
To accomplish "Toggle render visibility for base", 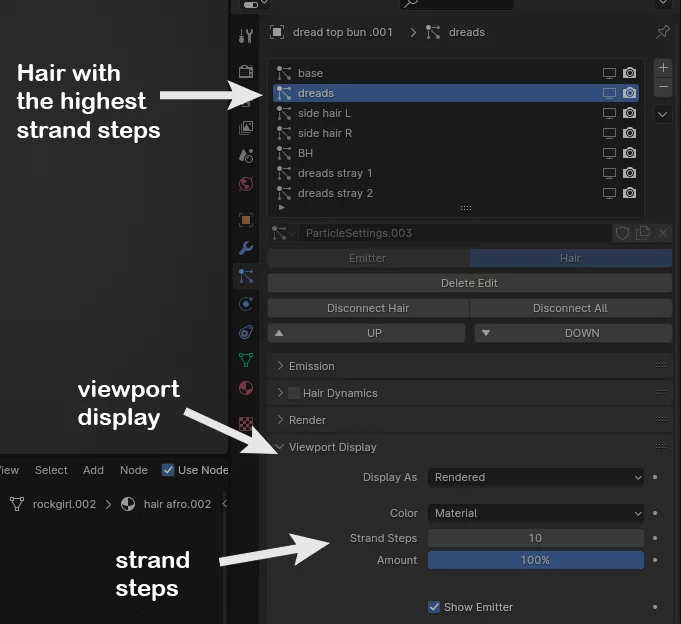I will 629,73.
